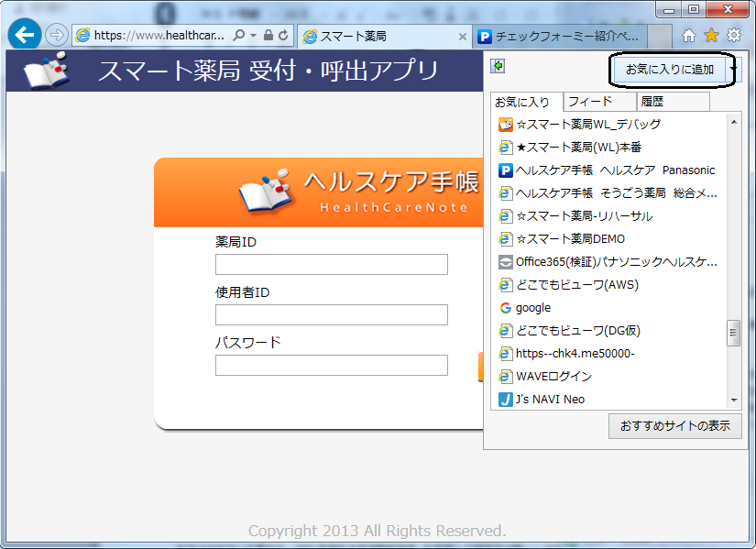Click the おすすめサイトの表示 button
The width and height of the screenshot is (756, 549).
click(675, 426)
